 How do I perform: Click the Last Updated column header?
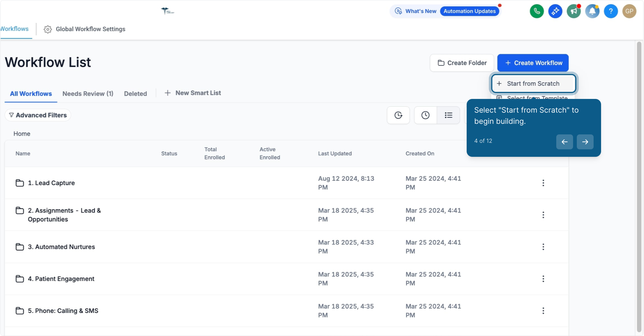335,154
